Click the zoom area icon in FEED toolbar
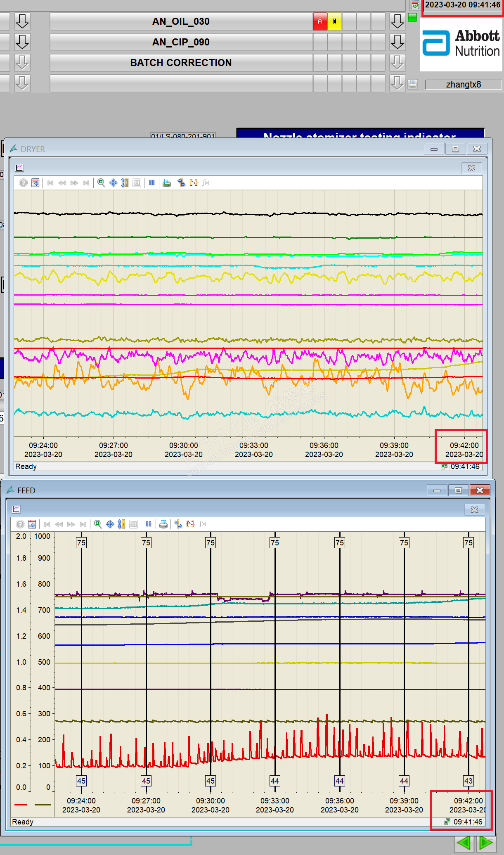 point(98,524)
